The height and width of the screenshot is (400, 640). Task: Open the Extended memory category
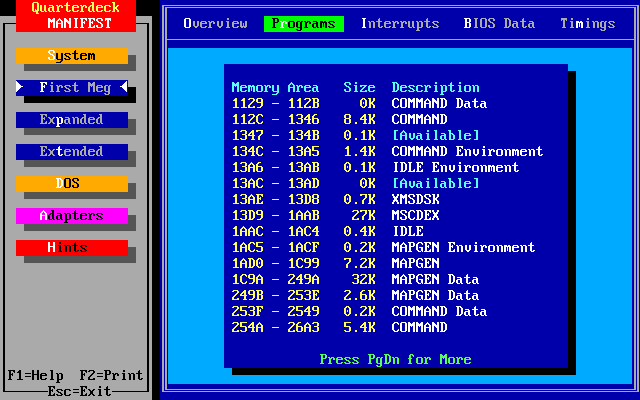click(72, 151)
